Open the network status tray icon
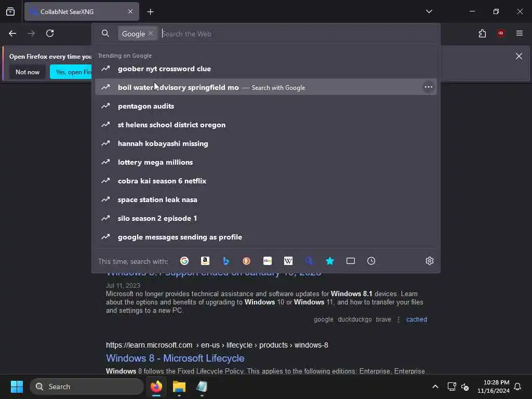This screenshot has height=399, width=532. 451,387
